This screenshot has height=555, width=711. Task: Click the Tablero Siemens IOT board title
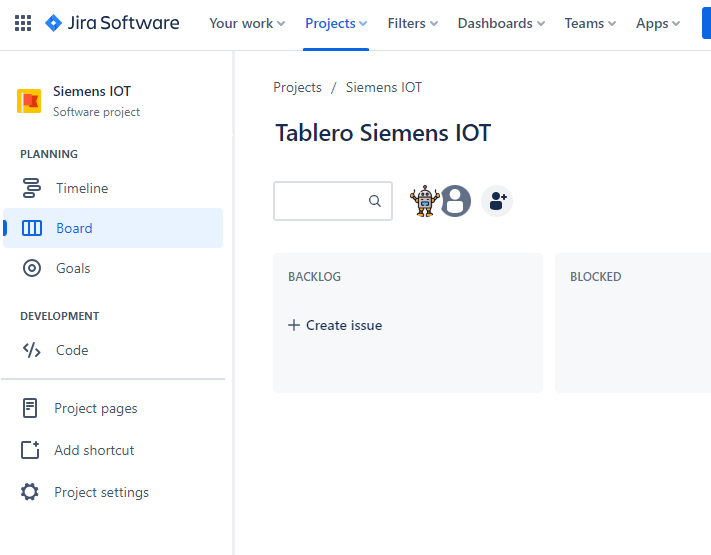point(383,133)
